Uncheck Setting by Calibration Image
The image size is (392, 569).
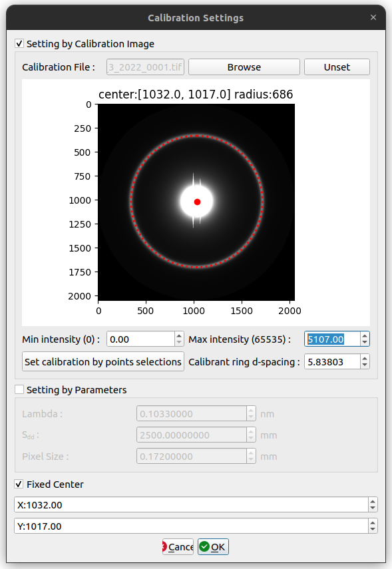pos(19,44)
